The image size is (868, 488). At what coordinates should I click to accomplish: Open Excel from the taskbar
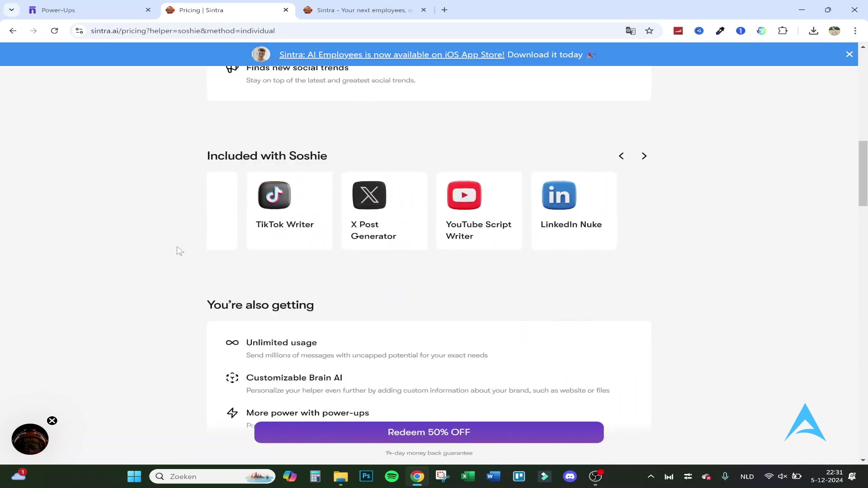coord(468,476)
